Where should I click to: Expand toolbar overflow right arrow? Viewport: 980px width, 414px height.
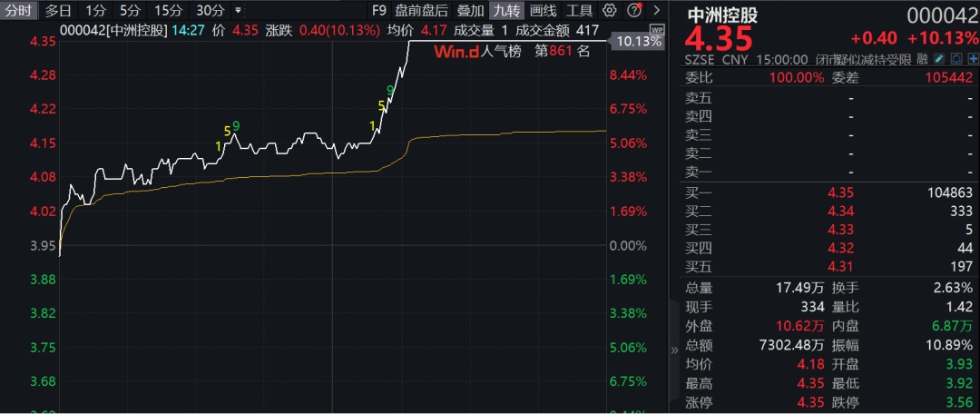(656, 11)
